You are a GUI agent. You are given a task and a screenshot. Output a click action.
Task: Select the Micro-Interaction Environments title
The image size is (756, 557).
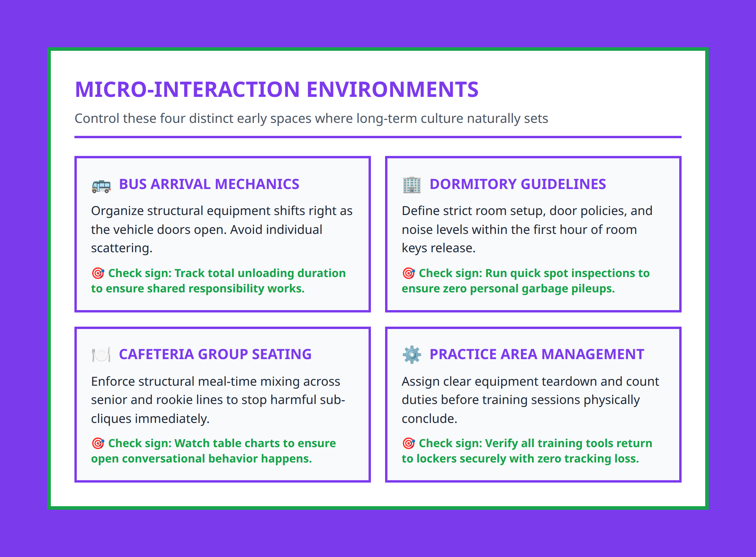point(276,90)
